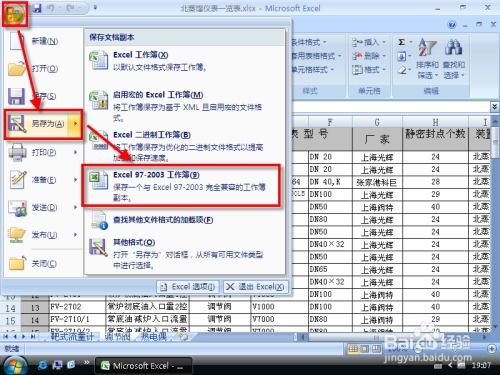Save as Excel 97-2003 工作簿(9)
The image size is (500, 375).
(182, 185)
